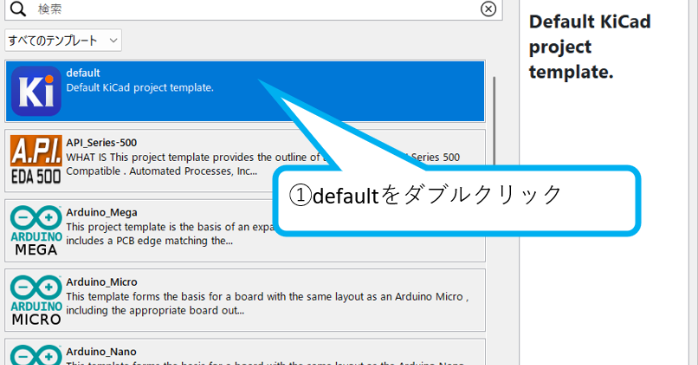The image size is (698, 365).
Task: Click the Arduino MEGA logo icon
Action: (36, 231)
